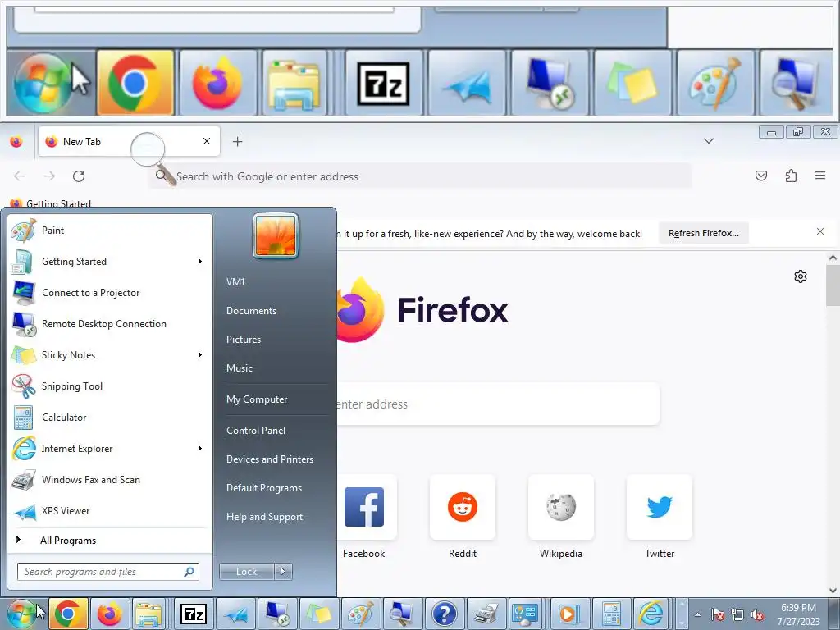This screenshot has width=840, height=630.
Task: Open 7-Zip from the taskbar
Action: 194,614
